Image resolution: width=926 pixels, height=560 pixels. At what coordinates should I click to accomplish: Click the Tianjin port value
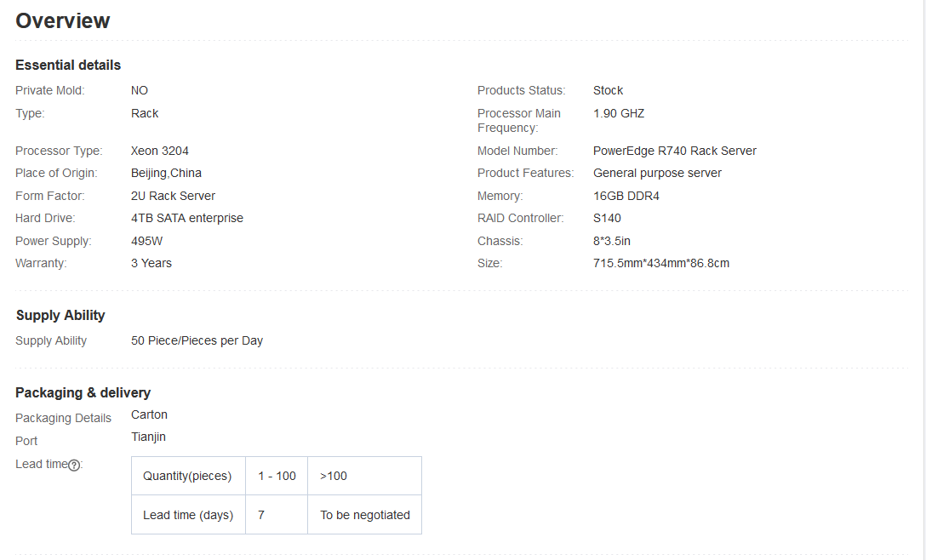tap(148, 437)
